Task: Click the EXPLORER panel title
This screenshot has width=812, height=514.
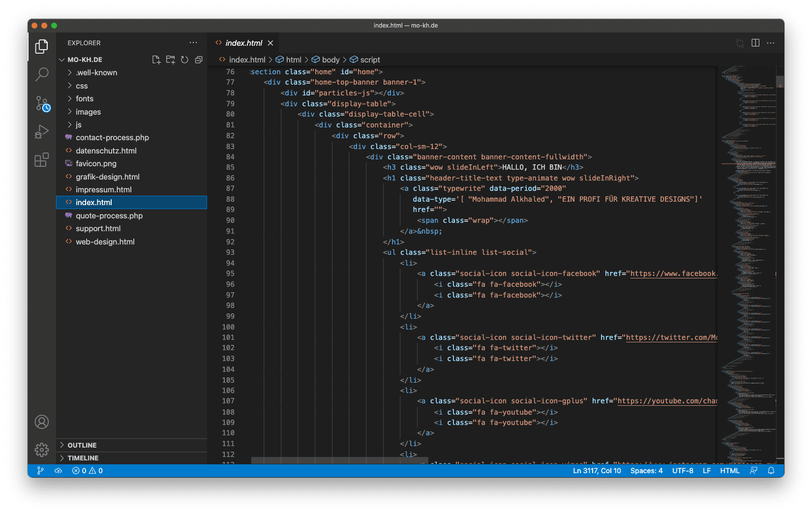Action: [84, 43]
